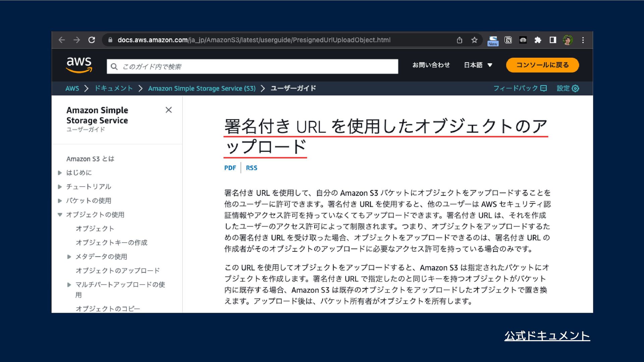The height and width of the screenshot is (362, 644).
Task: Open Amazon Simple Storage Service (S3) breadcrumb
Action: [202, 88]
